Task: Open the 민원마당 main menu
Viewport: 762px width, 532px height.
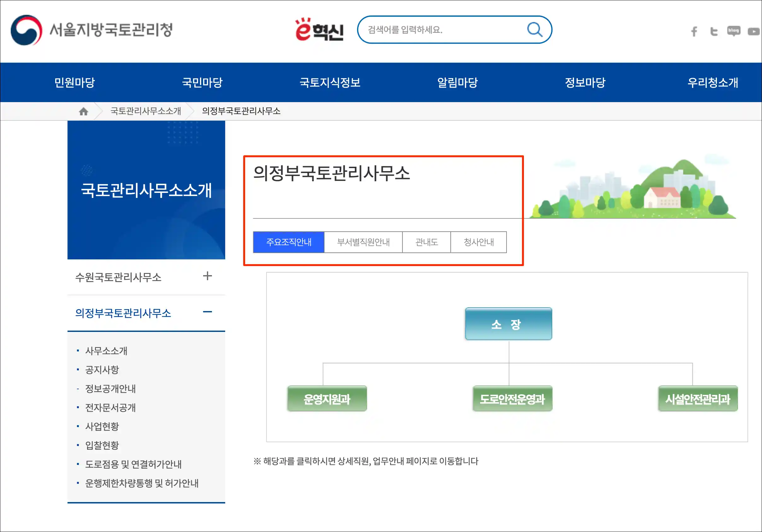Action: [75, 82]
